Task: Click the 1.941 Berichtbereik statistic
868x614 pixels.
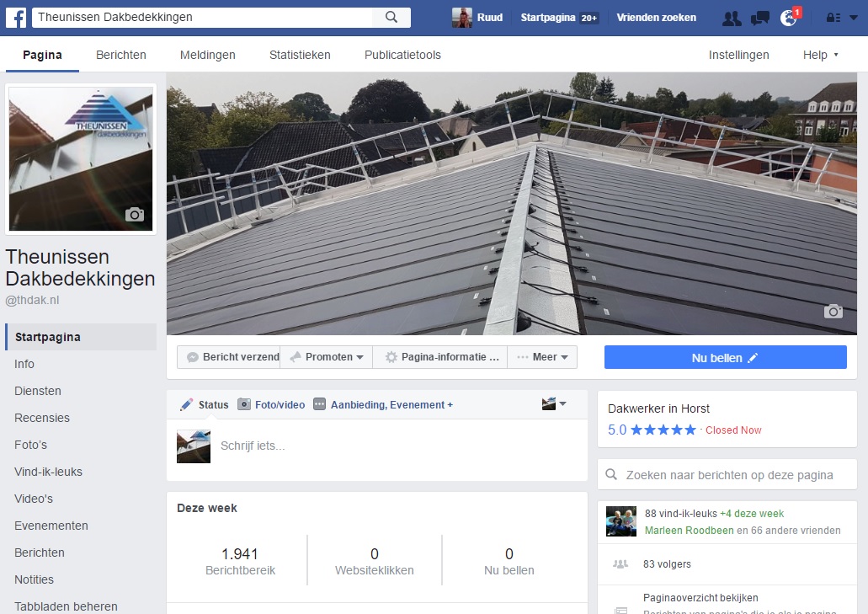Action: (240, 561)
